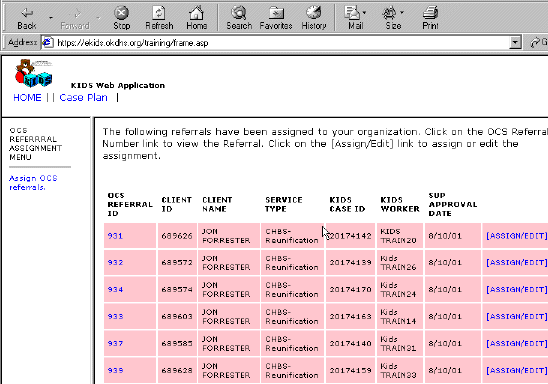This screenshot has height=384, width=548.
Task: Click worker Kids TRAIN33 cell
Action: click(400, 370)
